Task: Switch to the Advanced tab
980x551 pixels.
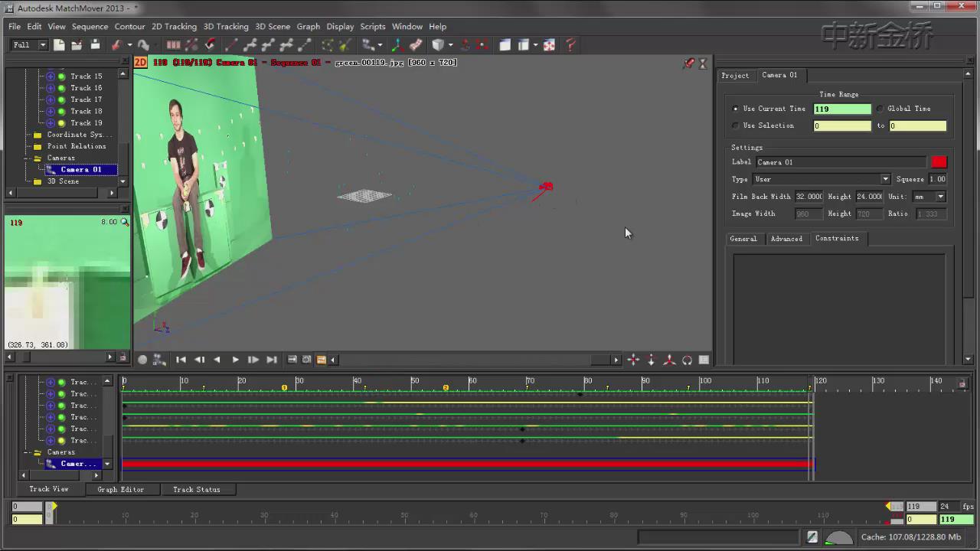Action: click(x=786, y=239)
